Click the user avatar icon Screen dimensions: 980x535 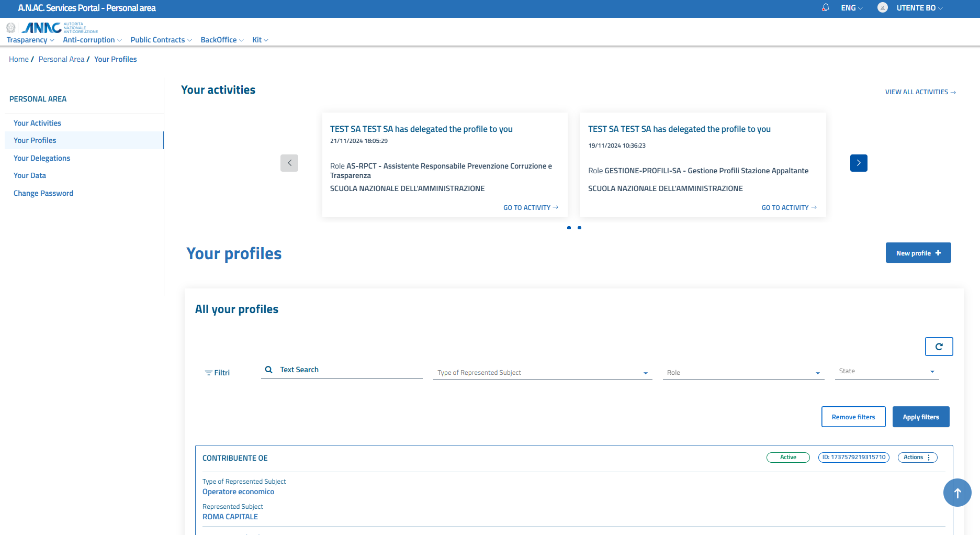tap(882, 8)
